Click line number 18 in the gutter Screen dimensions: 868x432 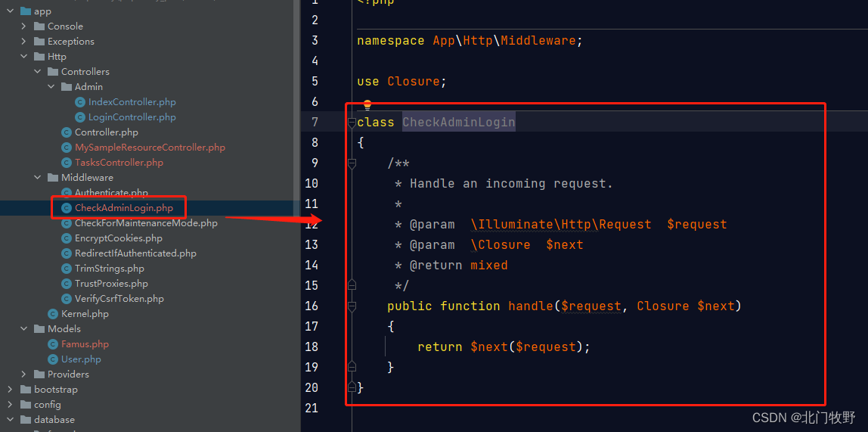click(x=311, y=347)
